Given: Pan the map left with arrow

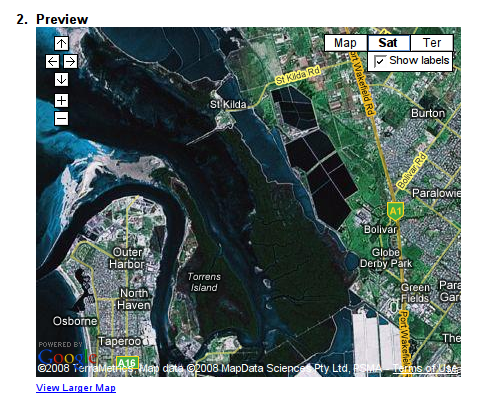Looking at the screenshot, I should point(52,61).
